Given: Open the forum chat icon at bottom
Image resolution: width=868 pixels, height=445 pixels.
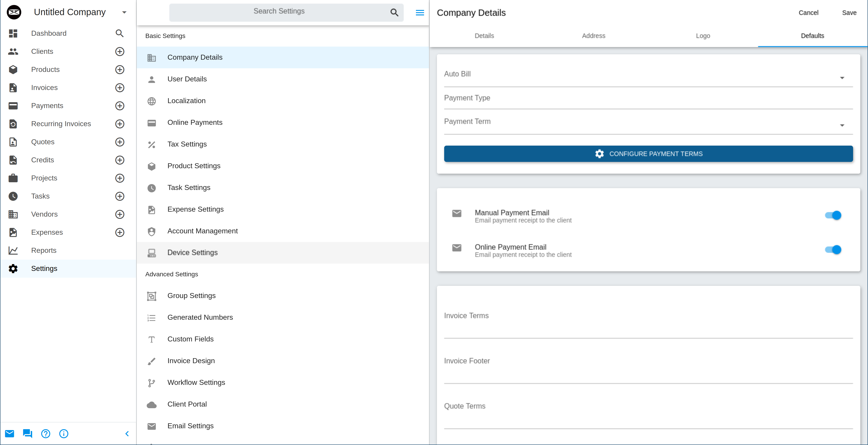Looking at the screenshot, I should [x=28, y=433].
